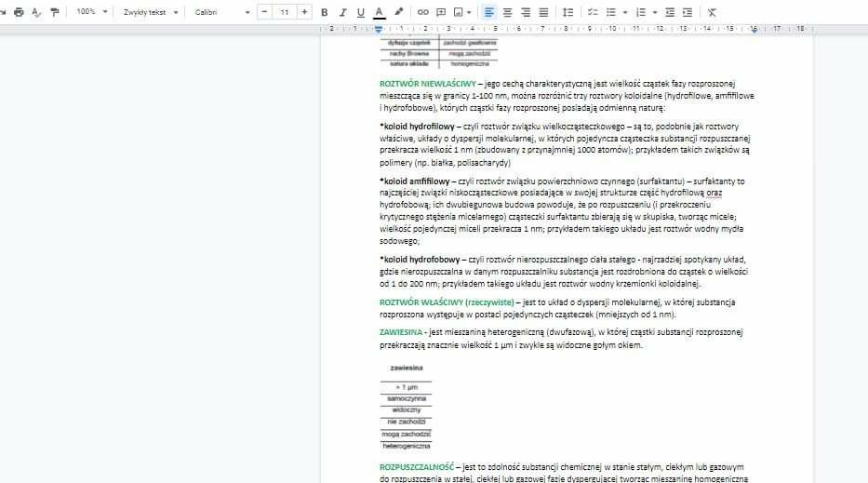Viewport: 868px width, 483px height.
Task: Open the Zwykły tekst style dropdown
Action: click(x=151, y=12)
